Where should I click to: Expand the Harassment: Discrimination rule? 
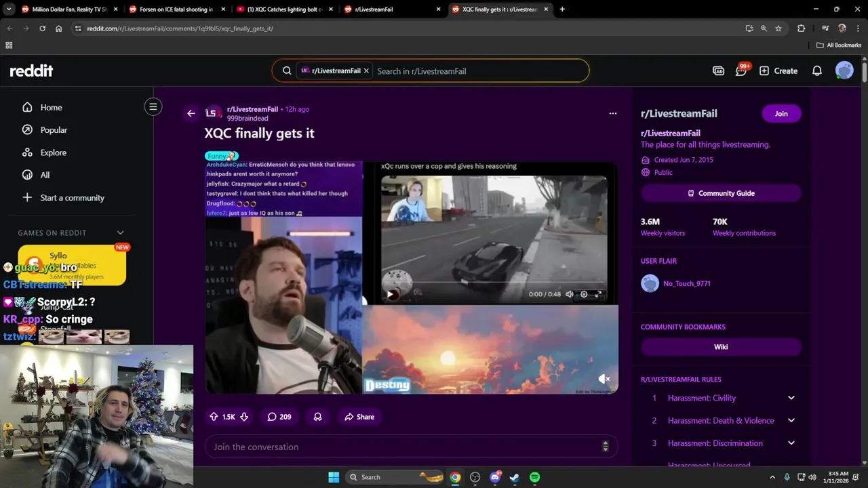coord(791,443)
